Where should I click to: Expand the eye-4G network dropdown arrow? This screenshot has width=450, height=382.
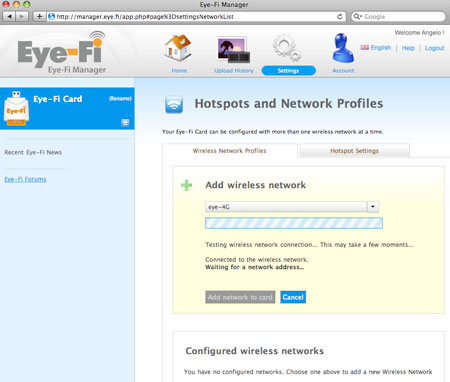point(373,207)
